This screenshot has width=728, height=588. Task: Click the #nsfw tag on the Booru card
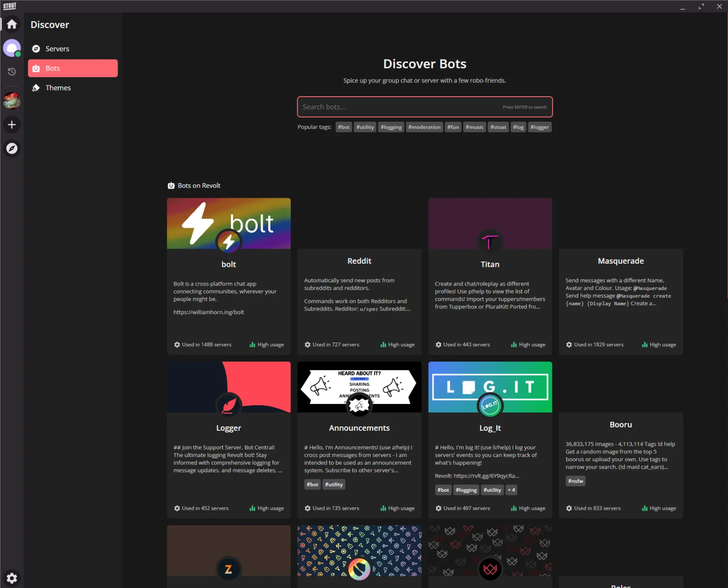pos(575,481)
